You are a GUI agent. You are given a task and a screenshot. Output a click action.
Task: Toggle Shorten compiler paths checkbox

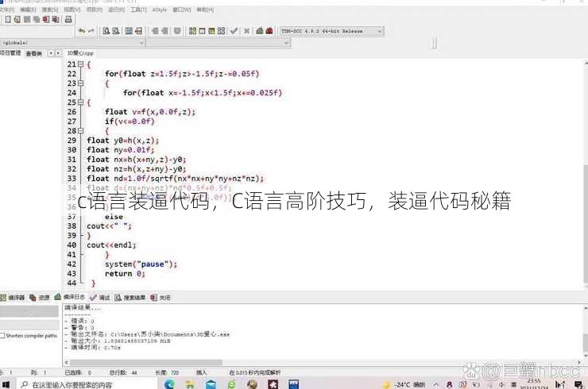(2, 336)
